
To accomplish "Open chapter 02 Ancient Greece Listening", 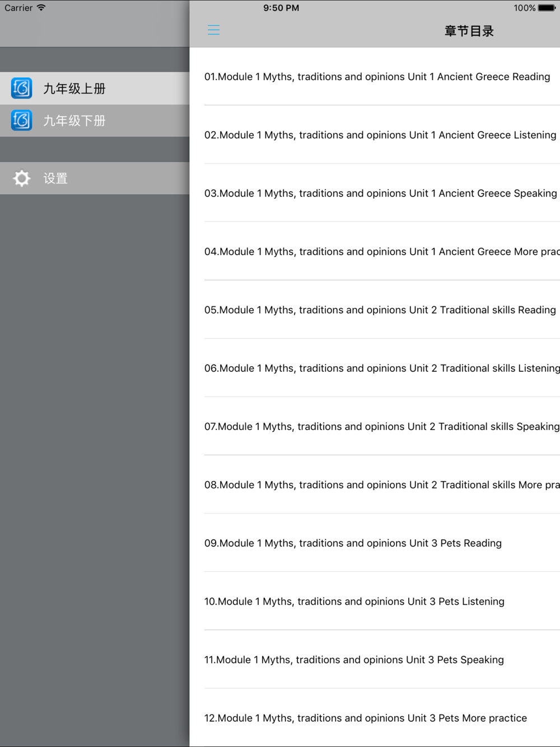I will click(382, 135).
